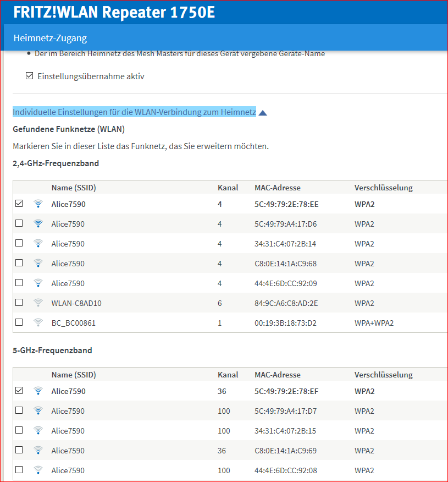
Task: Click WiFi signal icon for MAC 5C:49:79:2E:78:EF
Action: pos(38,391)
